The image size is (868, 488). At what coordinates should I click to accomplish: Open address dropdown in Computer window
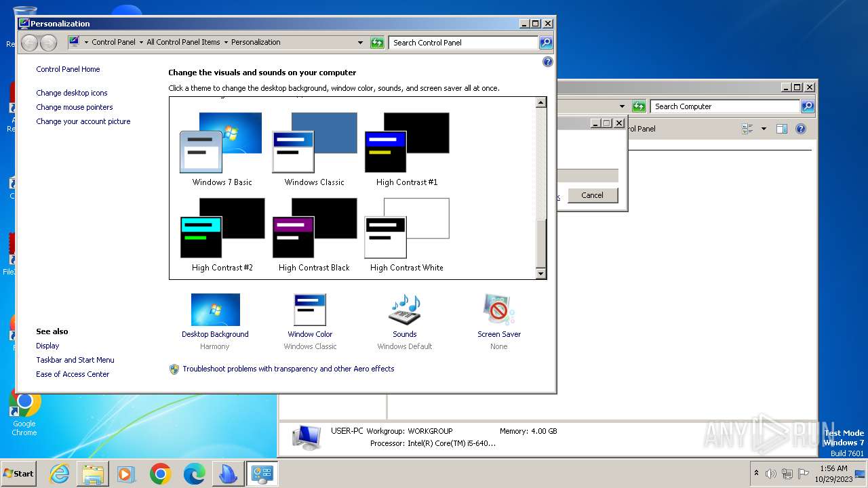(x=622, y=106)
